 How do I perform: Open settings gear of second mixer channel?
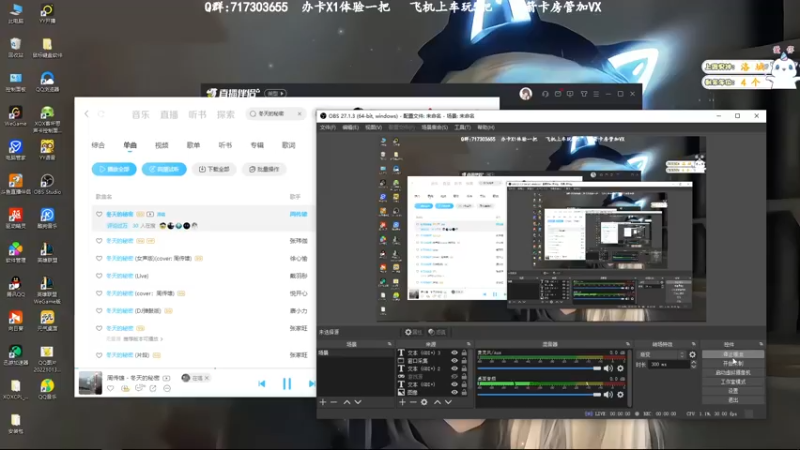coord(620,394)
